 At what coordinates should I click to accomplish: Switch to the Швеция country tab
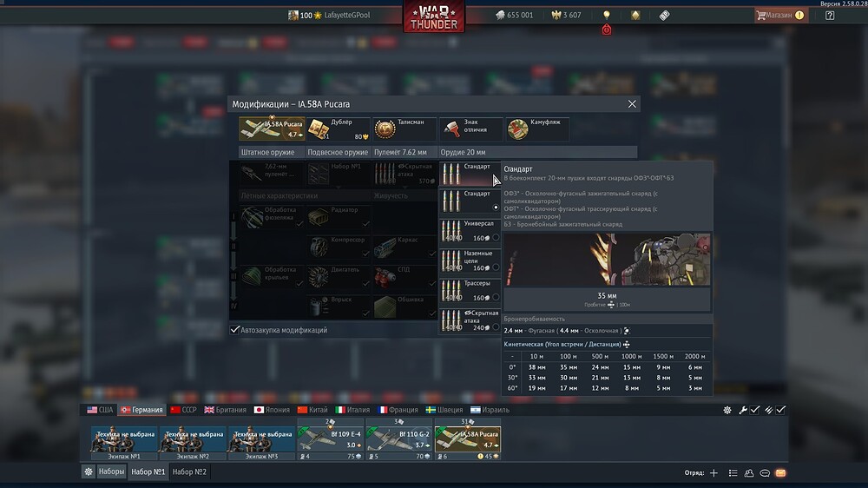(444, 410)
